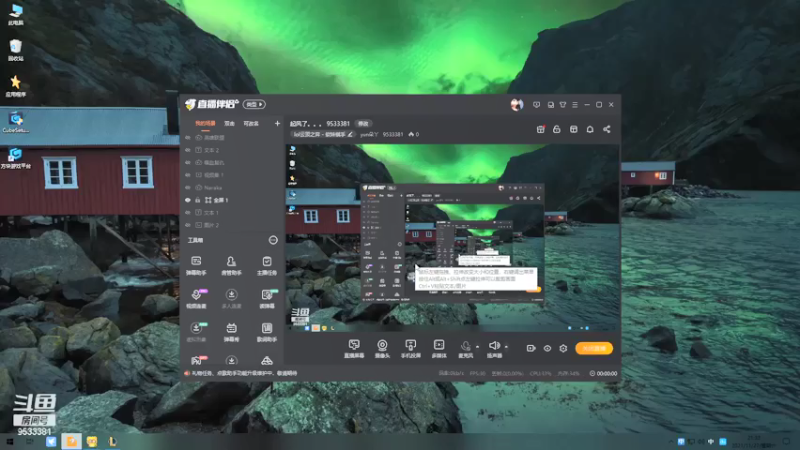The image size is (800, 450).
Task: Click the room number 9533381 beside the title
Action: tap(338, 123)
